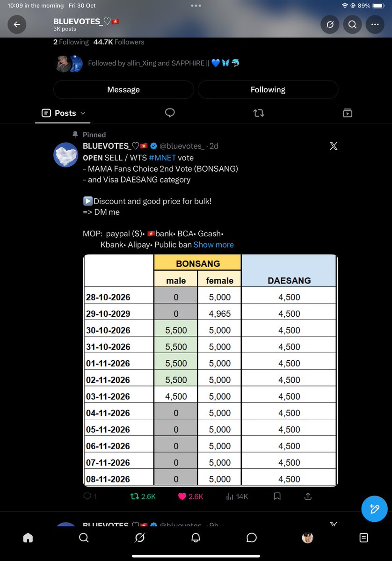Open the 2 Following list
The width and height of the screenshot is (392, 561).
[71, 42]
